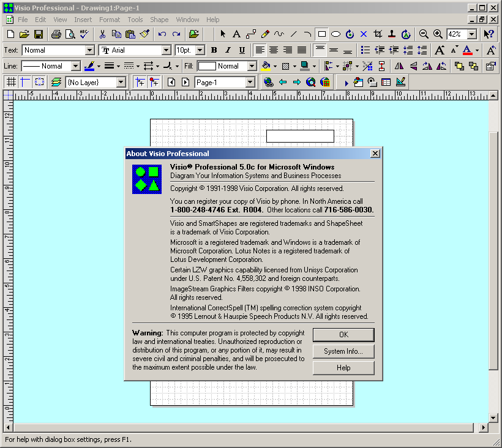Viewport: 502px width, 448px height.
Task: Toggle the grid display button
Action: [11, 82]
